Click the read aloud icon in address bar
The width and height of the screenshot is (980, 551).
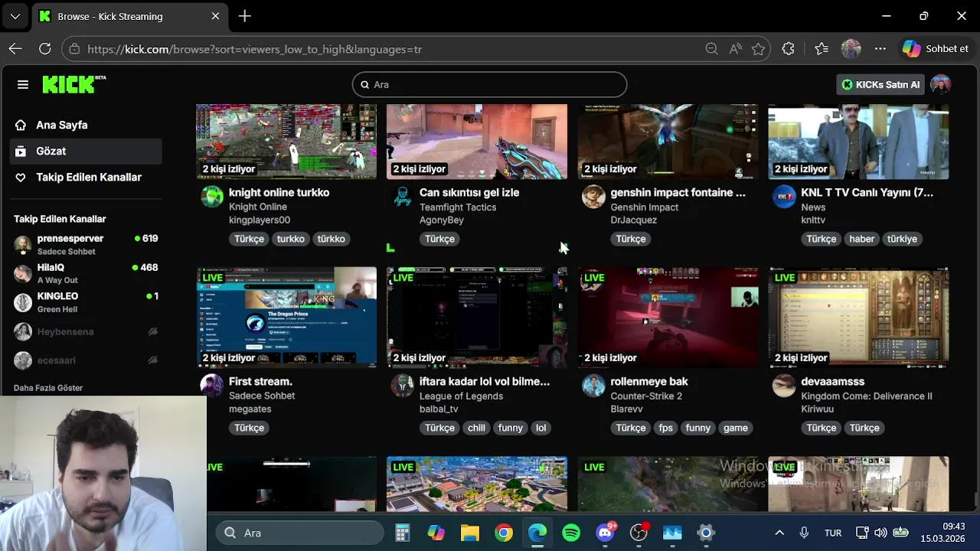click(x=736, y=49)
